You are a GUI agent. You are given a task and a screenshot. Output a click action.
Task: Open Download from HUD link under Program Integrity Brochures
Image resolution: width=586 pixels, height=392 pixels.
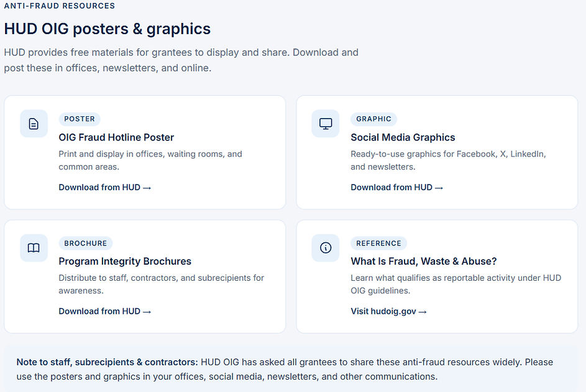click(104, 311)
